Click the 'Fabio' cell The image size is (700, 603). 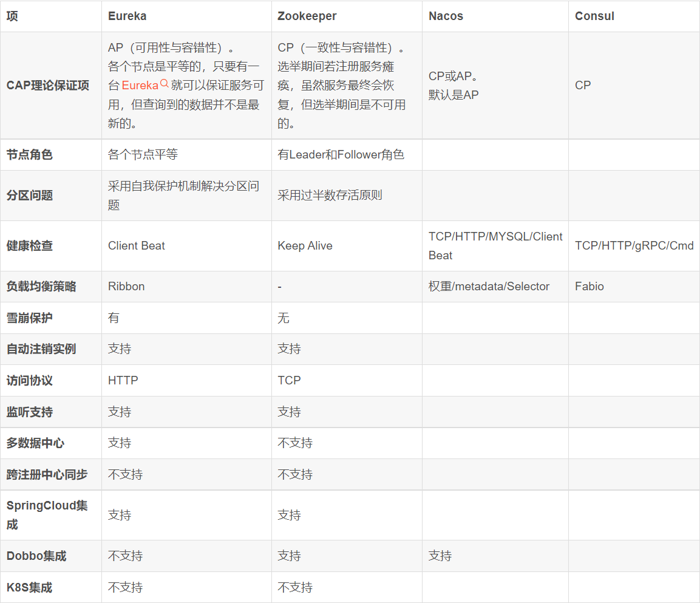click(634, 286)
